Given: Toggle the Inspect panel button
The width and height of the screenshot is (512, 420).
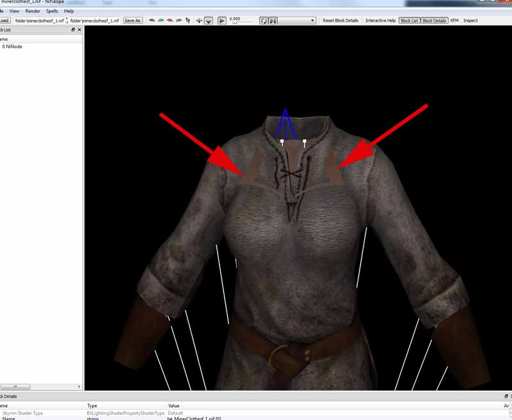Looking at the screenshot, I should [x=470, y=20].
